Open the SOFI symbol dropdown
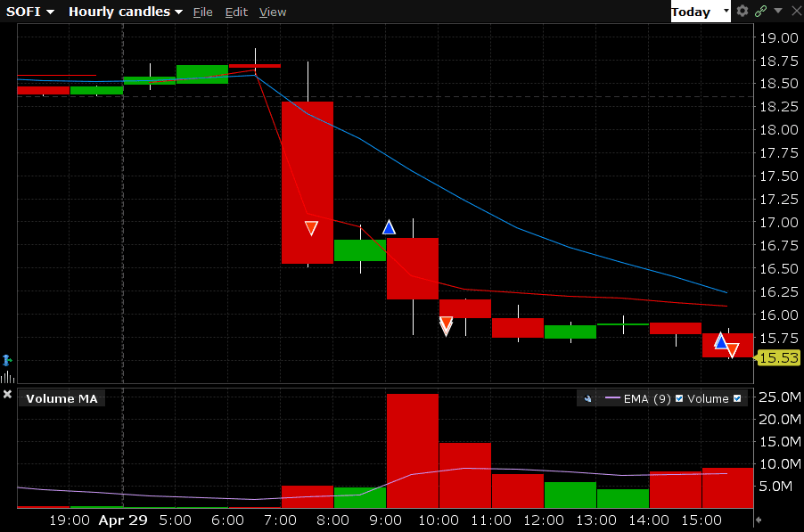This screenshot has width=804, height=532. [x=29, y=12]
